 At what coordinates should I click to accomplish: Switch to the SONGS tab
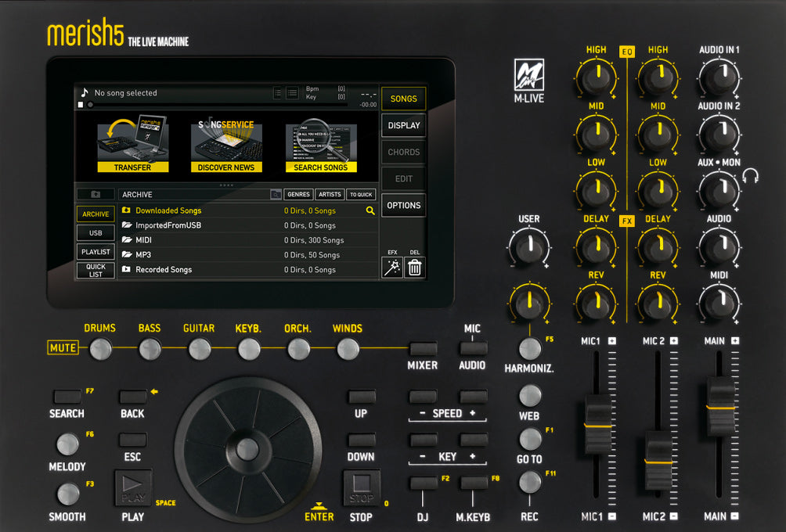(x=403, y=99)
